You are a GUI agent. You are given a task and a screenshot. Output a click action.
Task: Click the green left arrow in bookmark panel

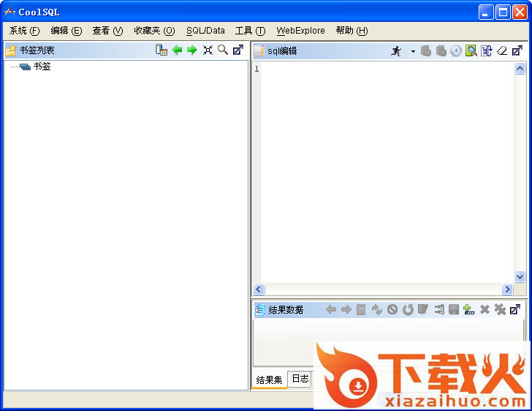pos(177,50)
